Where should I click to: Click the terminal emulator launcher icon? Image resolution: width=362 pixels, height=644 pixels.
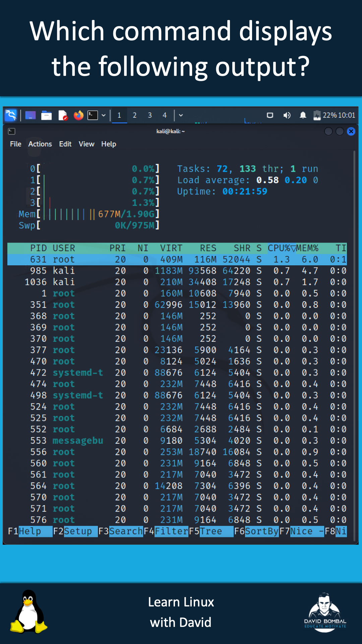(93, 115)
